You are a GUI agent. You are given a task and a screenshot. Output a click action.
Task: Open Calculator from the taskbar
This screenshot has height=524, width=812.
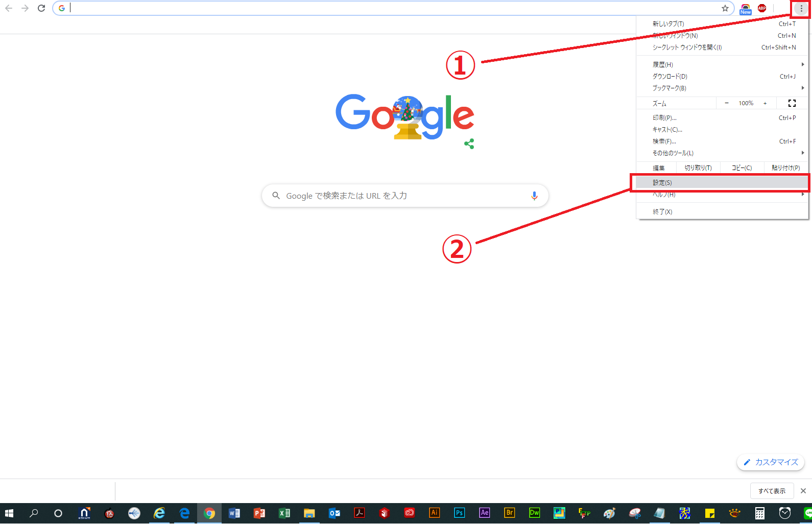point(760,513)
